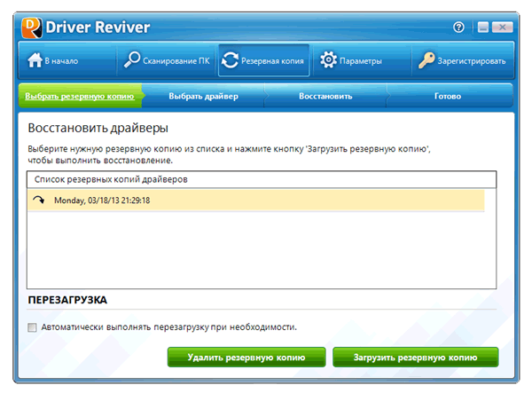
Task: Select step Готово
Action: 448,96
